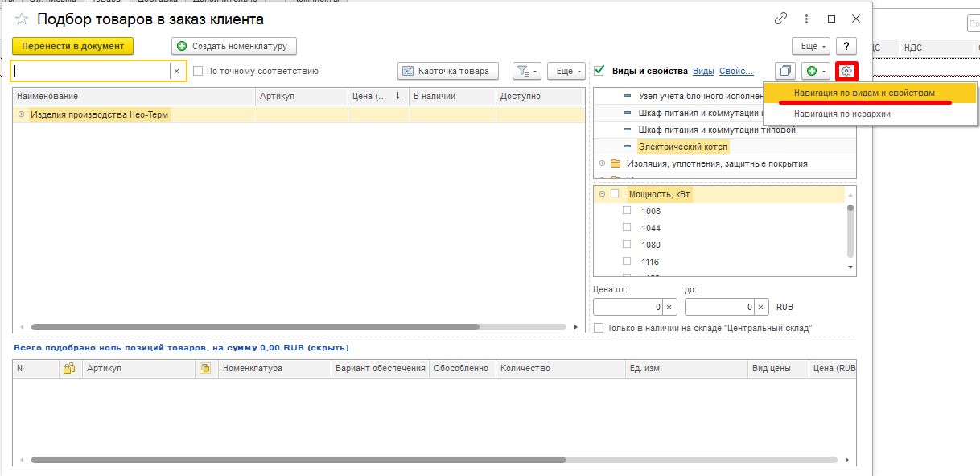Open the green plus add dropdown
Image resolution: width=980 pixels, height=476 pixels.
[816, 71]
